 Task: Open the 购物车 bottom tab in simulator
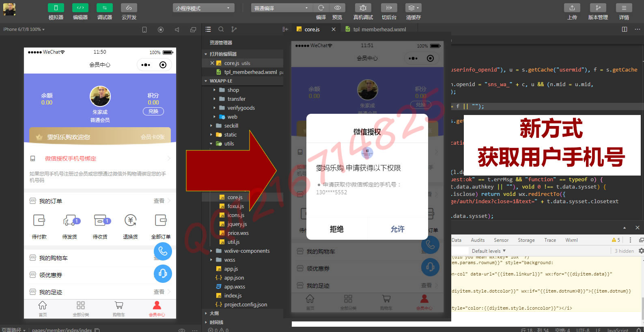pos(118,309)
